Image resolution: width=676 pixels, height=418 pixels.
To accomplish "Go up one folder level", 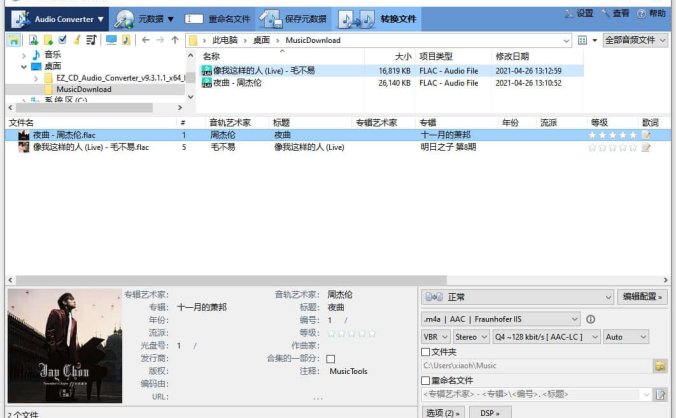I will click(175, 40).
